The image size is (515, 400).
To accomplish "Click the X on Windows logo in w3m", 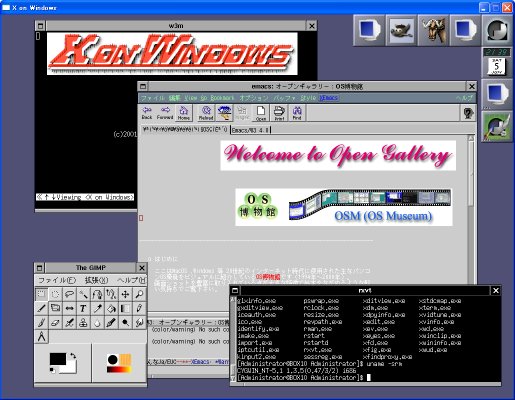I will click(x=172, y=54).
